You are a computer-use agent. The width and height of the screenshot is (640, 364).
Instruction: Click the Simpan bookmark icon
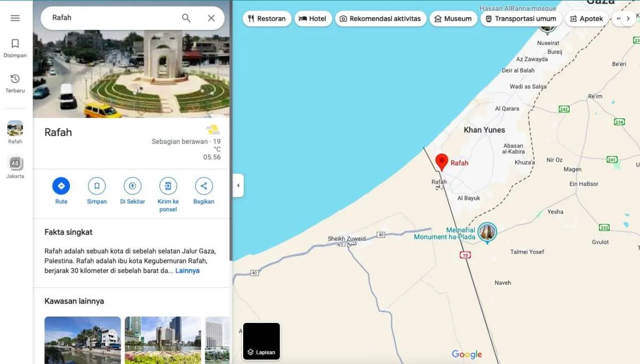pos(97,187)
